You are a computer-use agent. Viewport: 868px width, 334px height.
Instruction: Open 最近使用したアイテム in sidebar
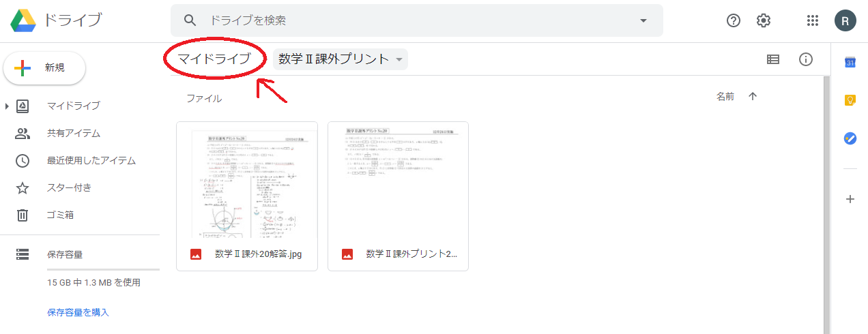91,161
